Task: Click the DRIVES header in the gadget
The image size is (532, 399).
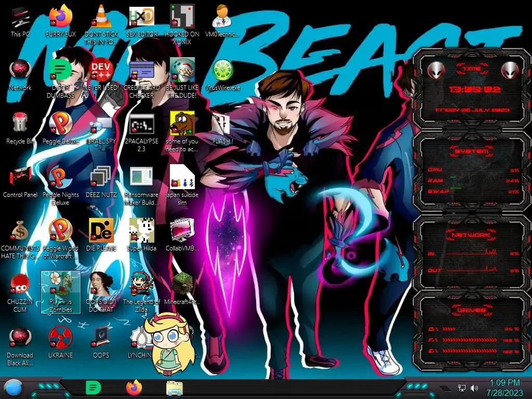Action: [472, 310]
